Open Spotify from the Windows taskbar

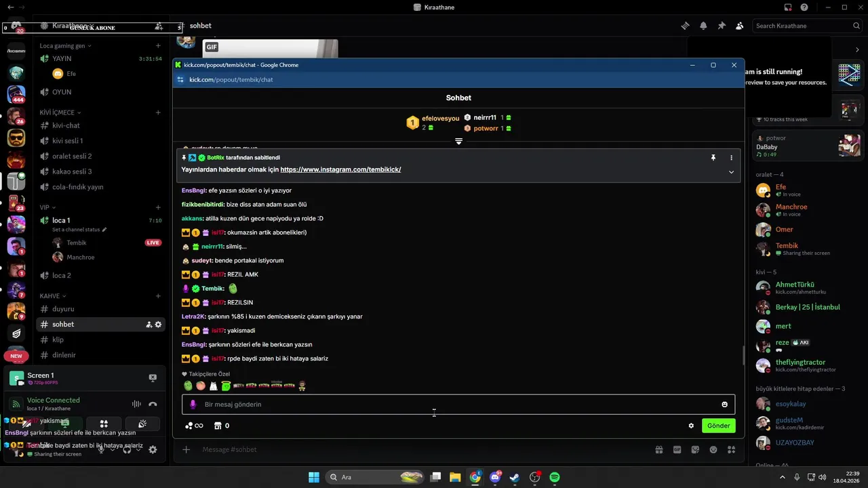[x=554, y=477]
